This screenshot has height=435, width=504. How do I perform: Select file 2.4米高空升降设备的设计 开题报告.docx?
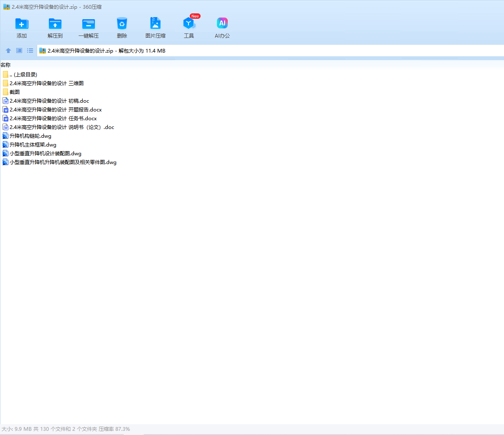pyautogui.click(x=56, y=109)
